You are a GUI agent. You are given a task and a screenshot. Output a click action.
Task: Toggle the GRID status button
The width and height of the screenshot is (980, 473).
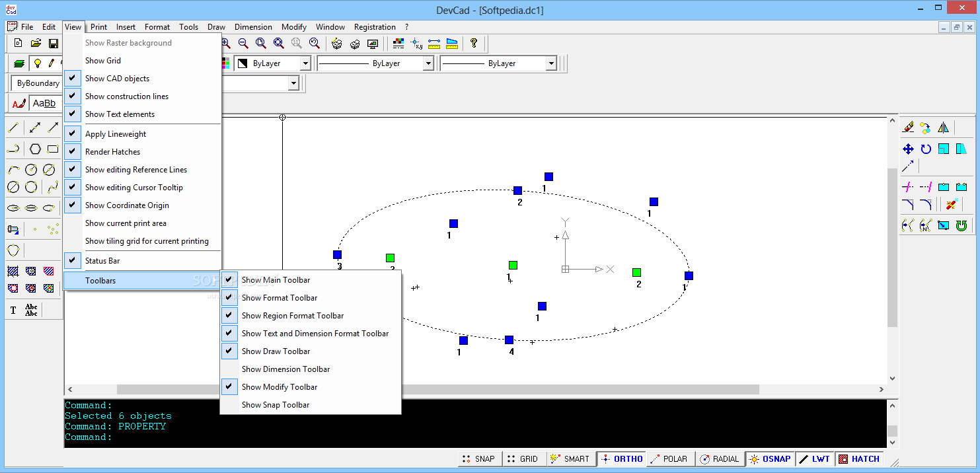523,458
